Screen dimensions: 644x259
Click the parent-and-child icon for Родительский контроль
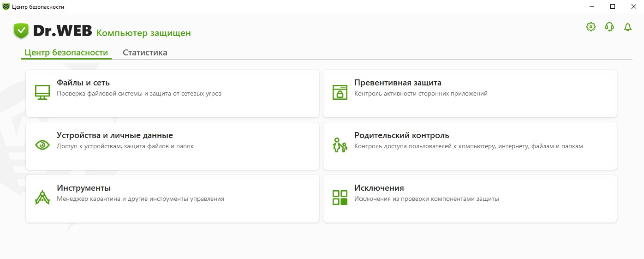(x=340, y=145)
